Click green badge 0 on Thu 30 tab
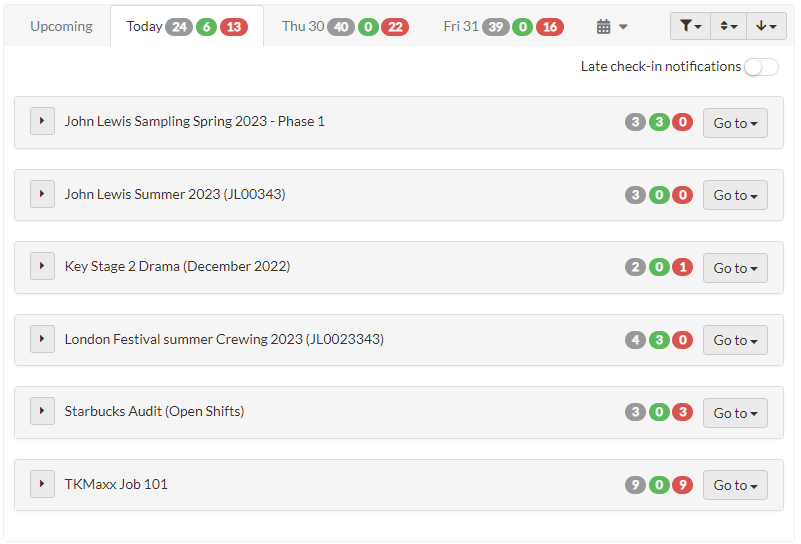 click(368, 27)
